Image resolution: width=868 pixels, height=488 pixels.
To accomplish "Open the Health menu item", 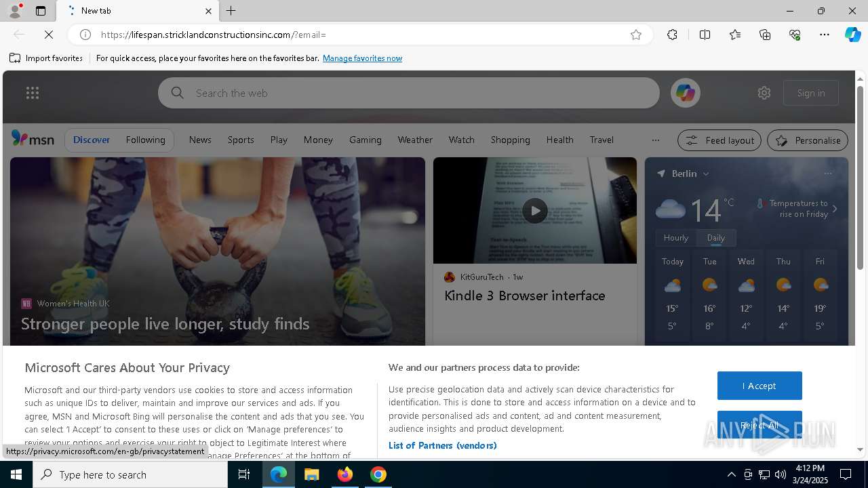I will [559, 140].
